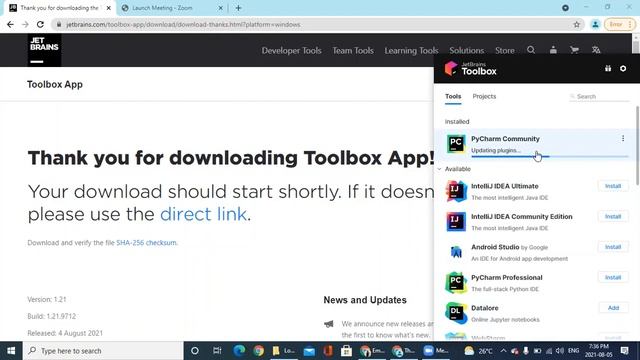The width and height of the screenshot is (640, 360).
Task: Install PyCharm Professional
Action: (x=613, y=277)
